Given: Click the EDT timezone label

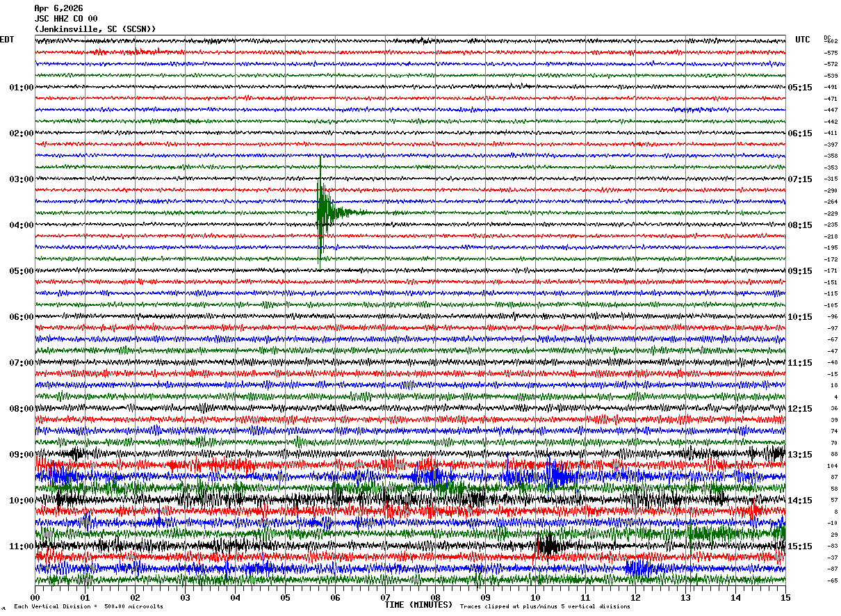Looking at the screenshot, I should (x=7, y=40).
